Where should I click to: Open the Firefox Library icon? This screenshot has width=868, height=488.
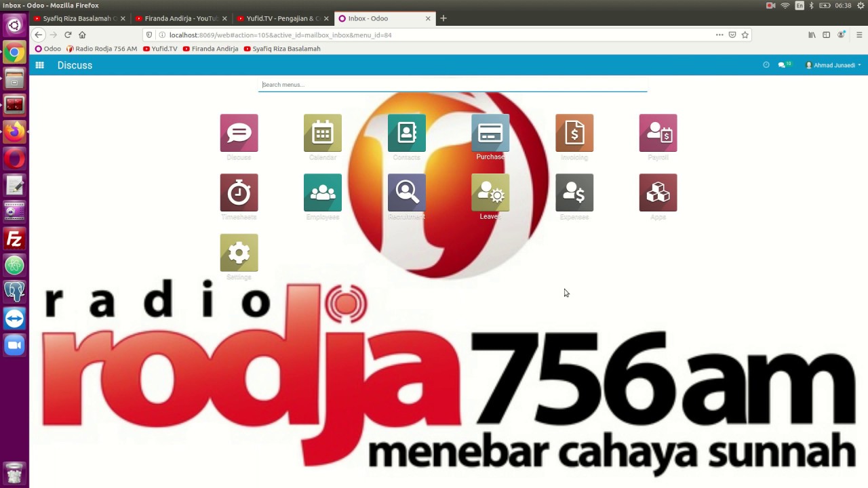point(812,35)
